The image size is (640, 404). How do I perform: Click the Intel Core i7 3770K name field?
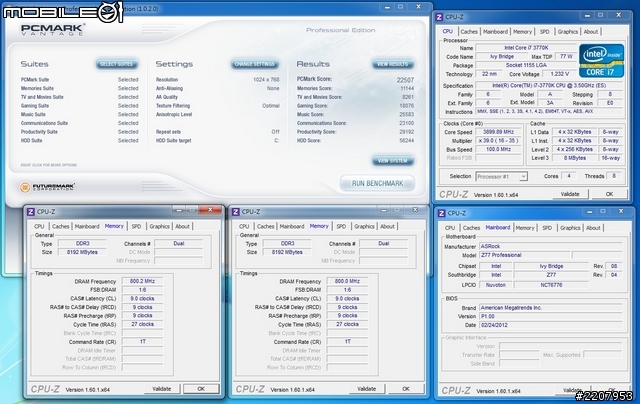pos(527,48)
